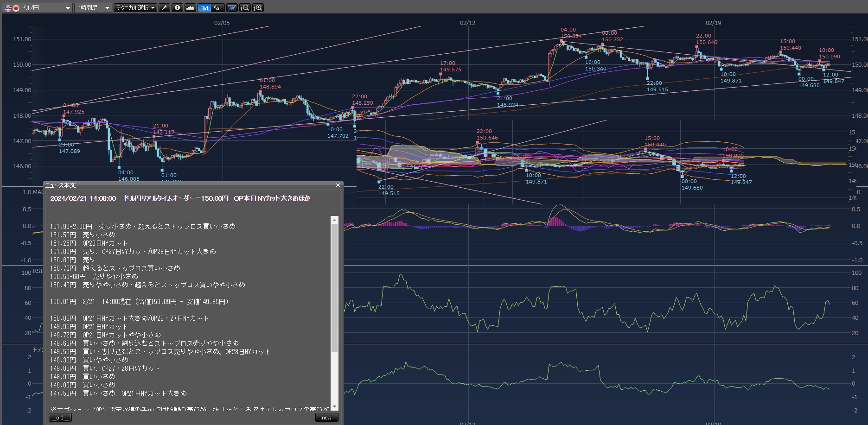This screenshot has width=868, height=425.
Task: Open the ドル/円 currency pair dropdown
Action: [68, 8]
